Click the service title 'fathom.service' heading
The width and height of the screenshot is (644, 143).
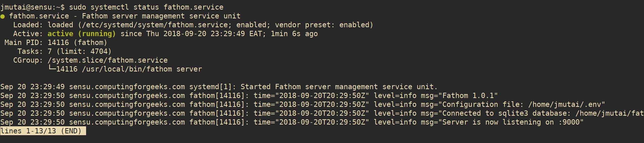[39, 16]
